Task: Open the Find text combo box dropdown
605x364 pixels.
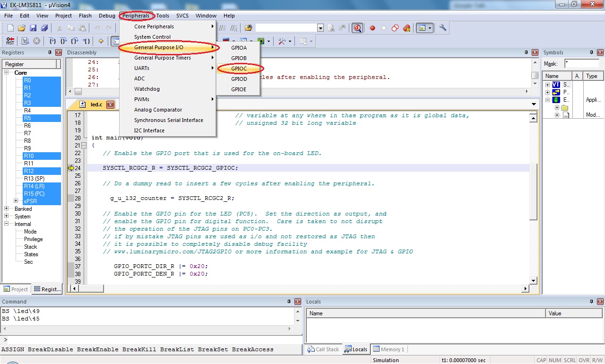Action: point(320,28)
